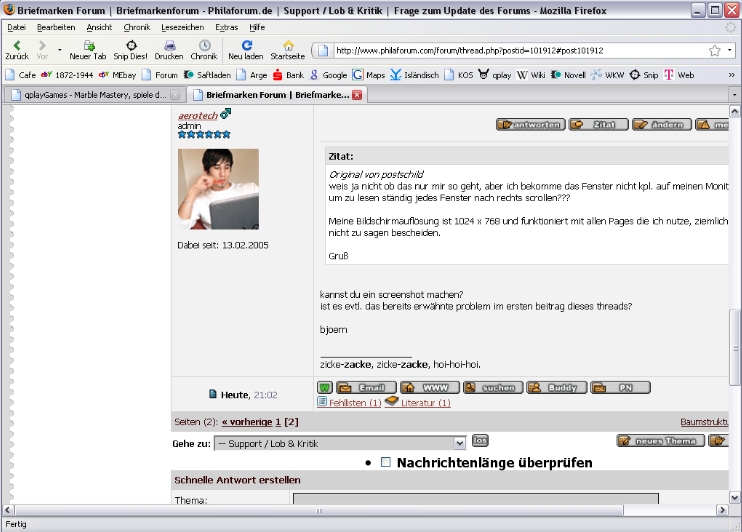Screen dimensions: 742x532
Task: Click the aerotech user avatar image
Action: pos(218,189)
